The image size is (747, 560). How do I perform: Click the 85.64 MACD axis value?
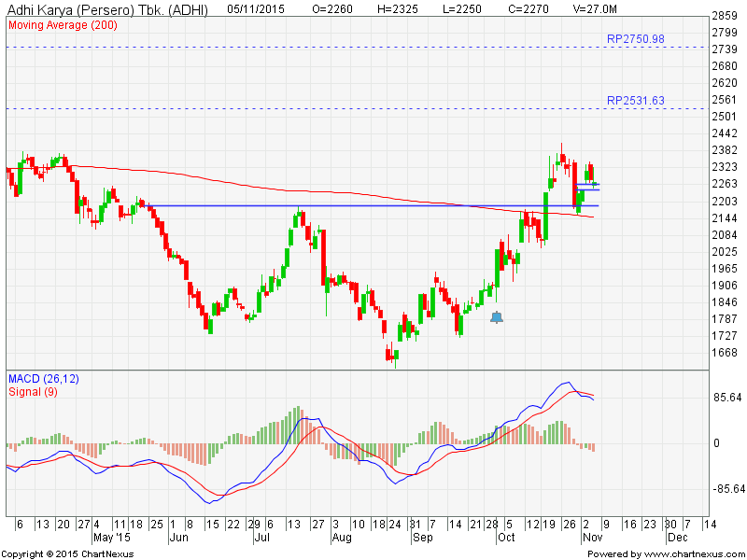click(726, 398)
